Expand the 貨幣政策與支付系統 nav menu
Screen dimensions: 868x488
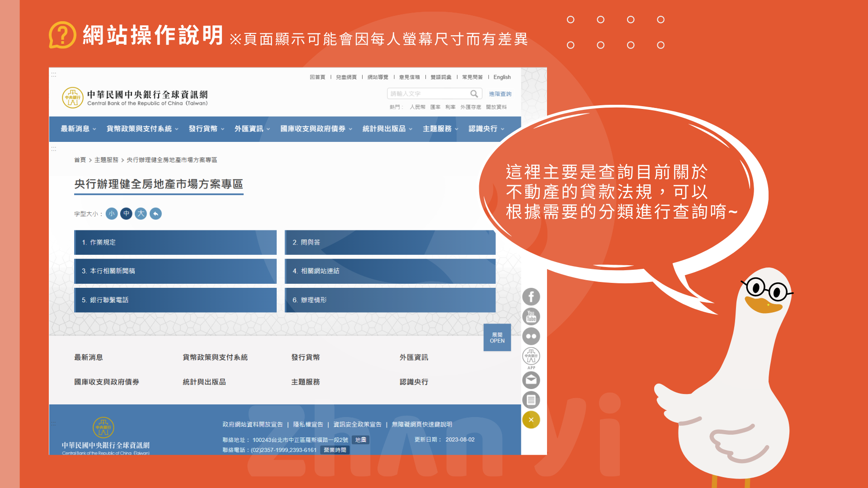point(142,129)
